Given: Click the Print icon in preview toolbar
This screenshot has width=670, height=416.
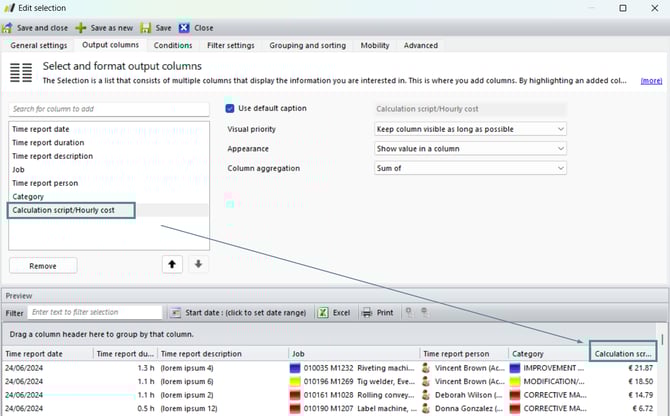Looking at the screenshot, I should [x=367, y=313].
